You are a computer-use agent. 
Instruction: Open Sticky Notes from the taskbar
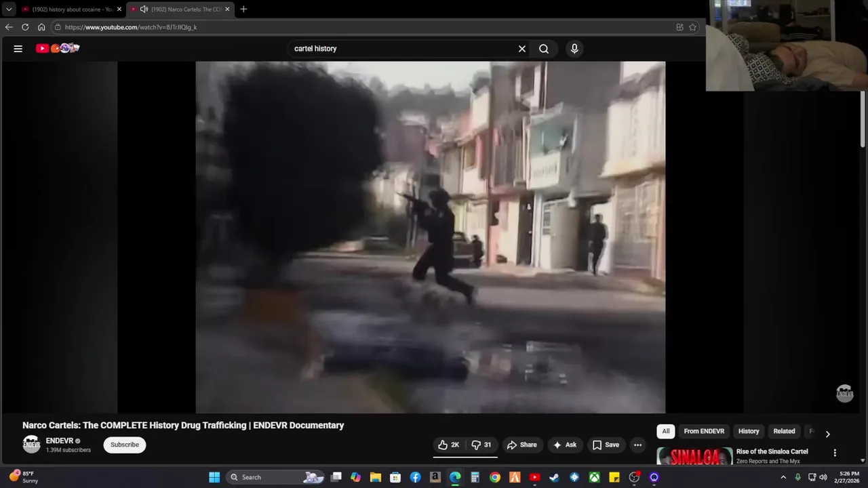click(x=614, y=477)
